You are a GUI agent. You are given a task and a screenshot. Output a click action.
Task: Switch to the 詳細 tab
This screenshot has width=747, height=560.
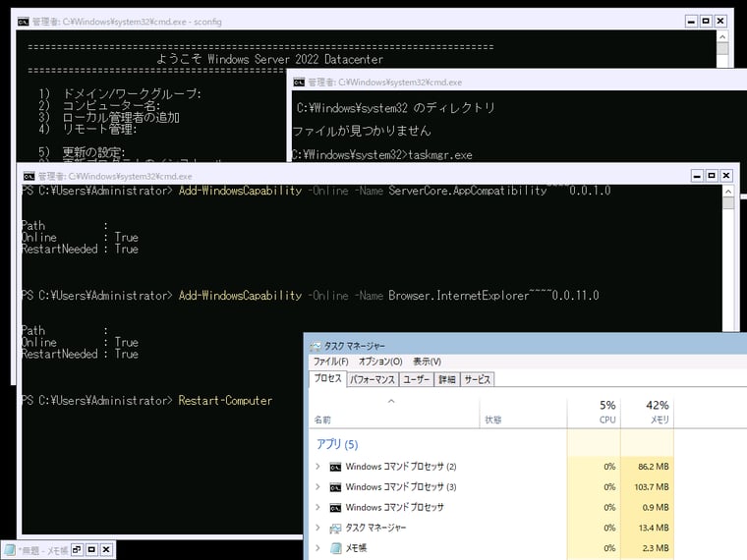[x=447, y=379]
